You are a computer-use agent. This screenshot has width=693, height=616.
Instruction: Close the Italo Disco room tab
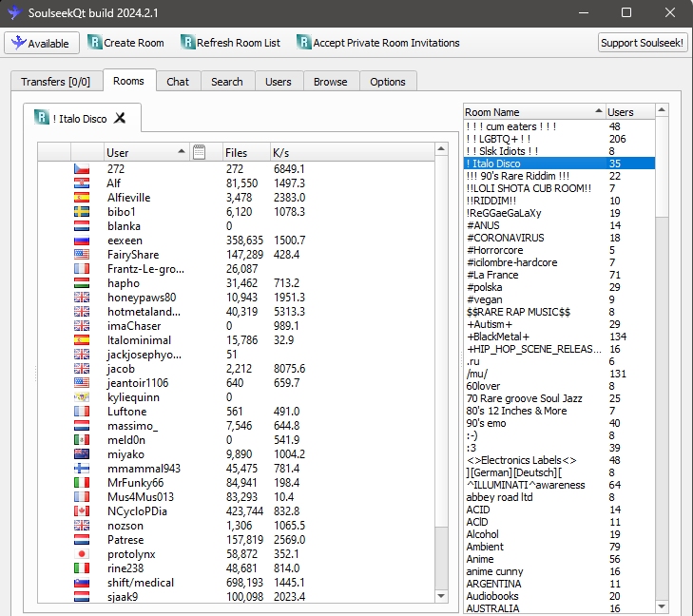(120, 119)
